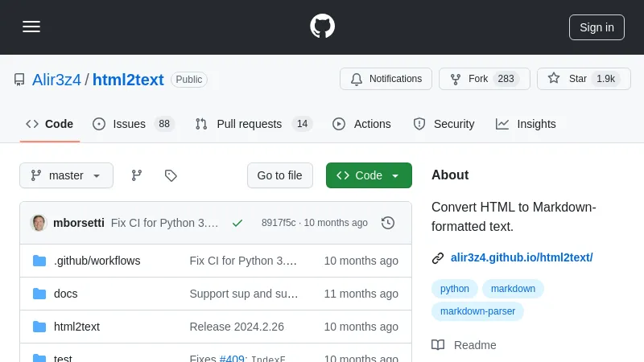Viewport: 644px width, 362px height.
Task: Open the docs folder
Action: (66, 294)
